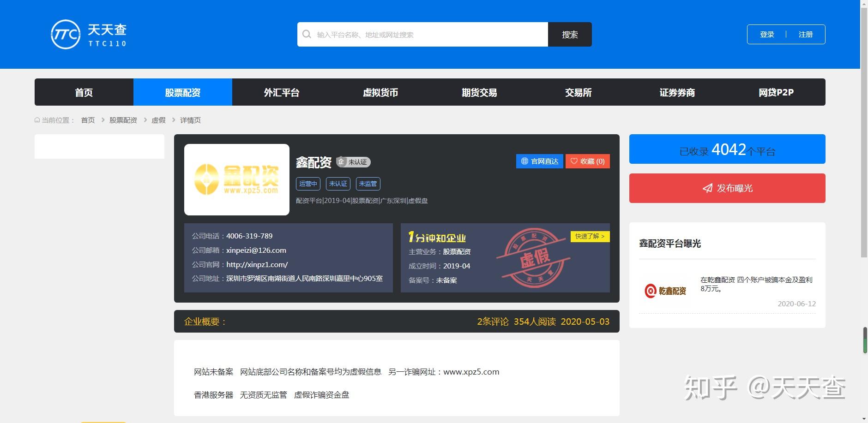Image resolution: width=868 pixels, height=423 pixels.
Task: Go to the 首页 nav tab
Action: (x=84, y=92)
